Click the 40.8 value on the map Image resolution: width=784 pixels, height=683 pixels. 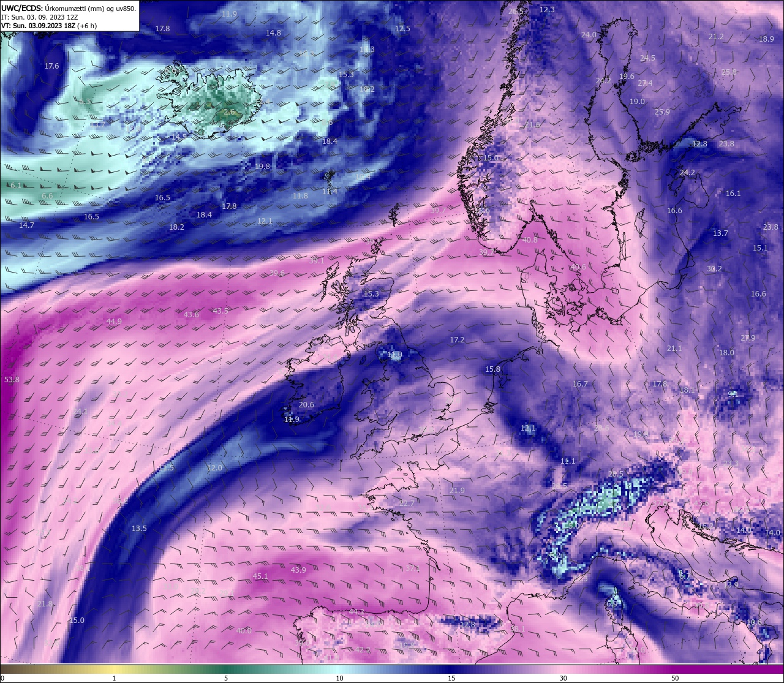click(x=530, y=240)
